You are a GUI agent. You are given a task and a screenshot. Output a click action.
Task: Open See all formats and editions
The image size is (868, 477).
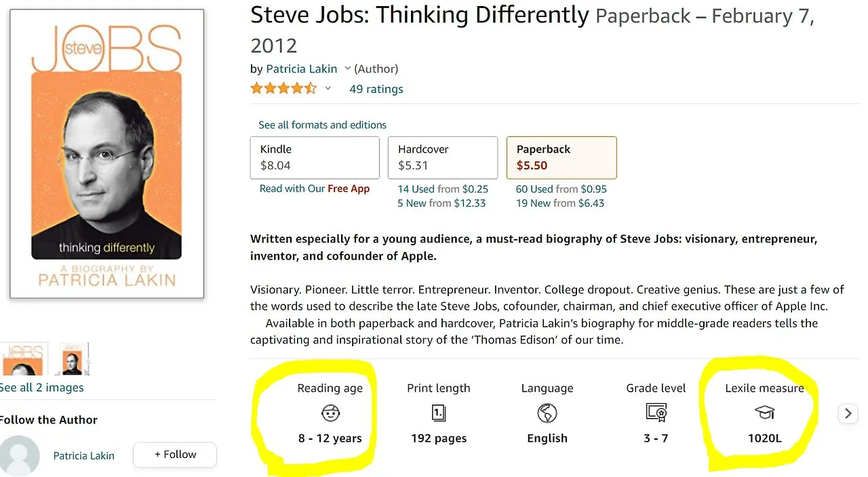tap(322, 125)
